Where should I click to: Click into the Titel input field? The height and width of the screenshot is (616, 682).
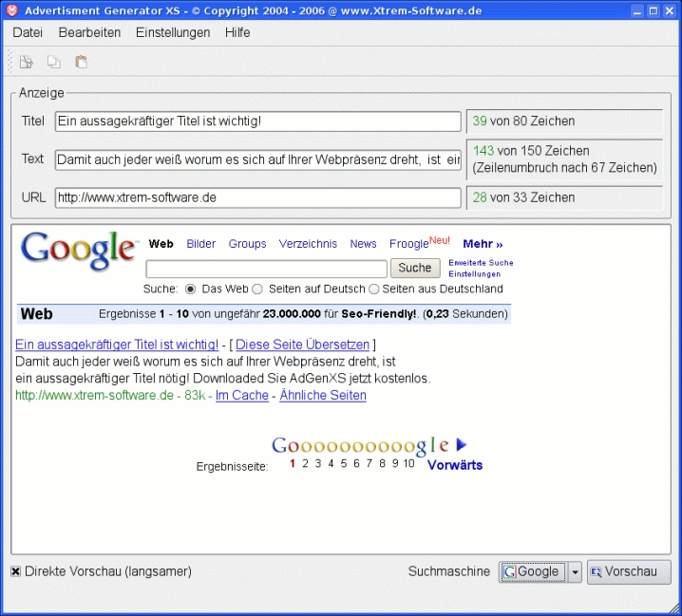[257, 121]
